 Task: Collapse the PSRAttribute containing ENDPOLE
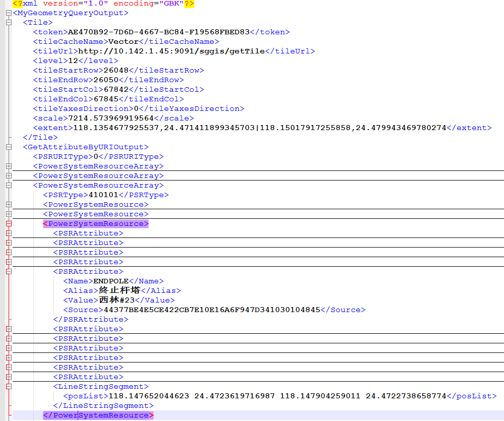pyautogui.click(x=9, y=272)
